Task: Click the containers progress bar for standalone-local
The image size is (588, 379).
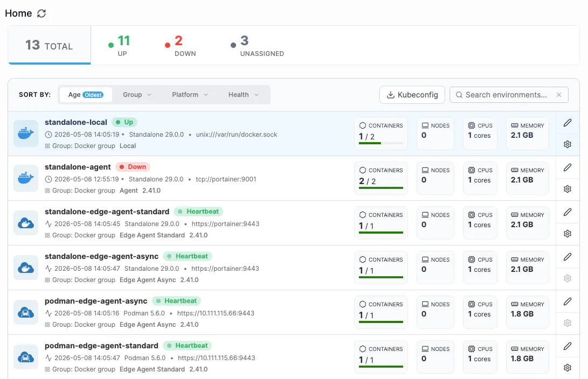Action: click(x=381, y=143)
